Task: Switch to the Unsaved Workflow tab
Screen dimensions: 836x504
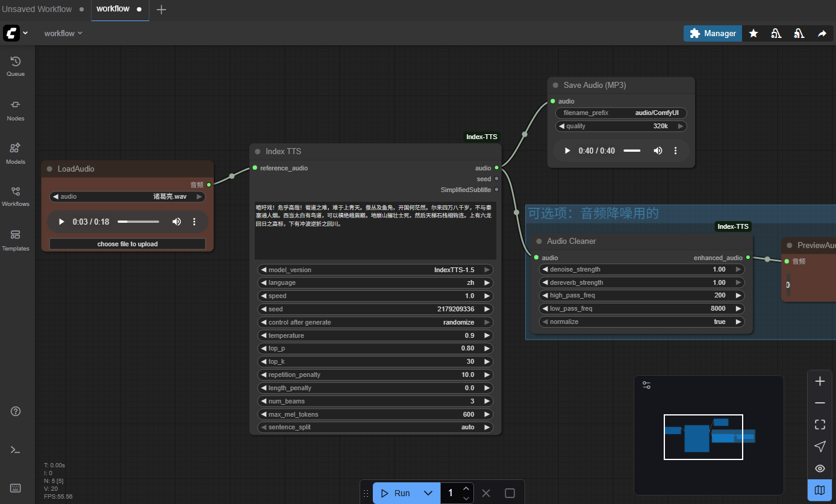Action: tap(37, 9)
